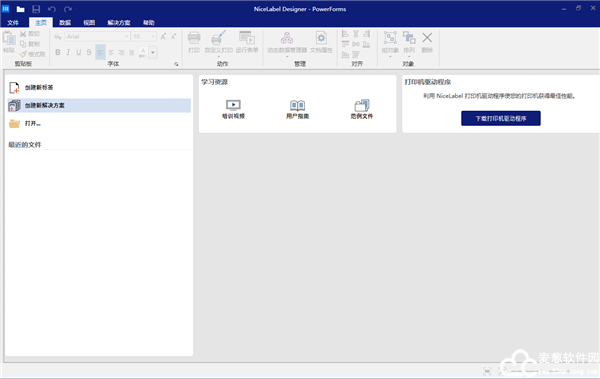This screenshot has width=600, height=379.
Task: Click the open-folder icon in the title bar
Action: click(x=21, y=9)
